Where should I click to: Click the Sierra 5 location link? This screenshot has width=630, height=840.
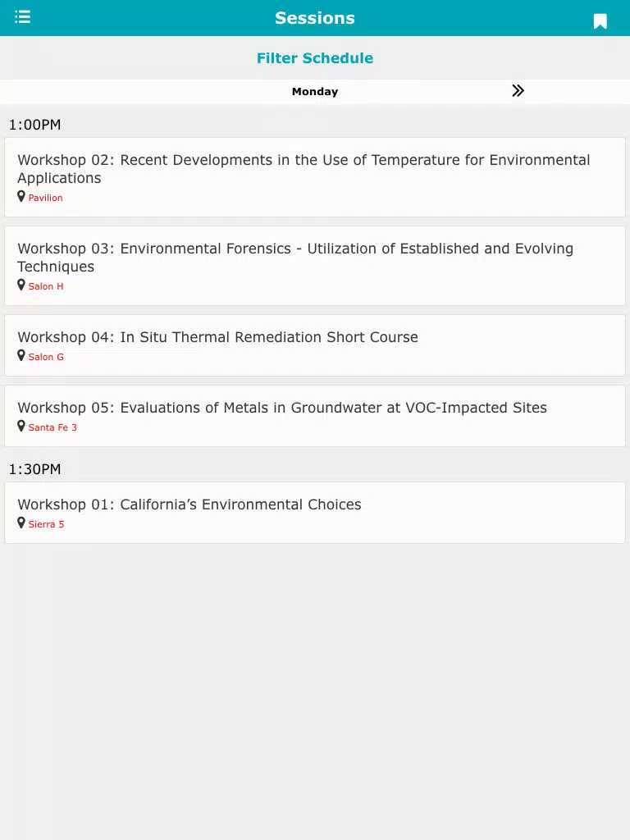(46, 524)
